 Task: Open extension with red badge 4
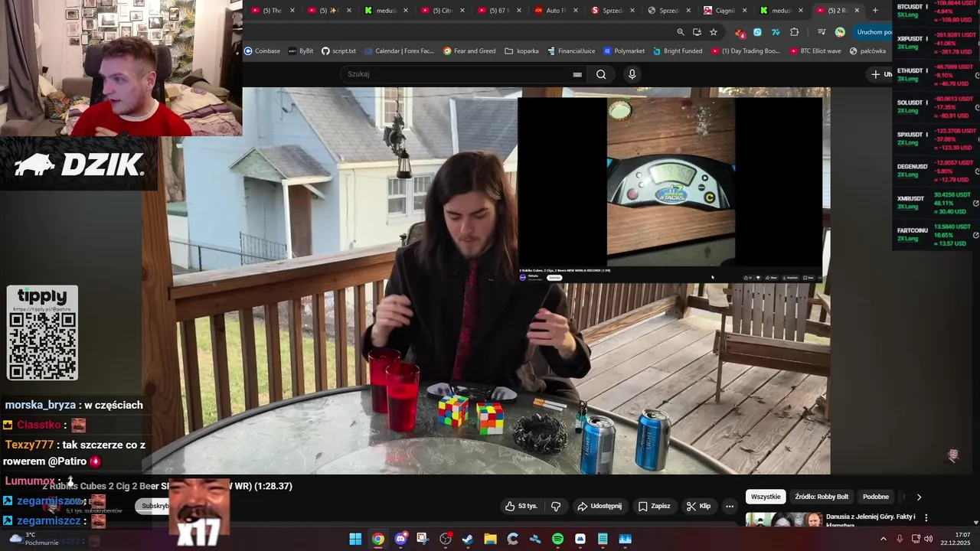point(740,32)
